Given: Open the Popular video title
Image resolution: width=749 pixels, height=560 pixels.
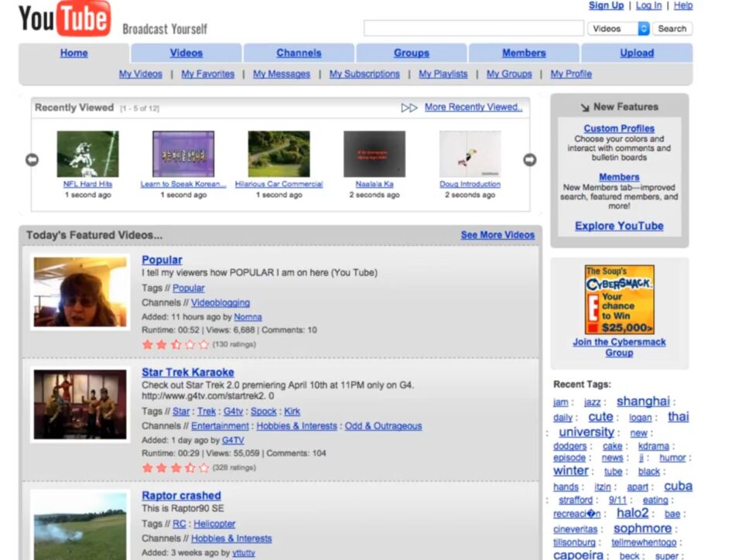Looking at the screenshot, I should 162,260.
